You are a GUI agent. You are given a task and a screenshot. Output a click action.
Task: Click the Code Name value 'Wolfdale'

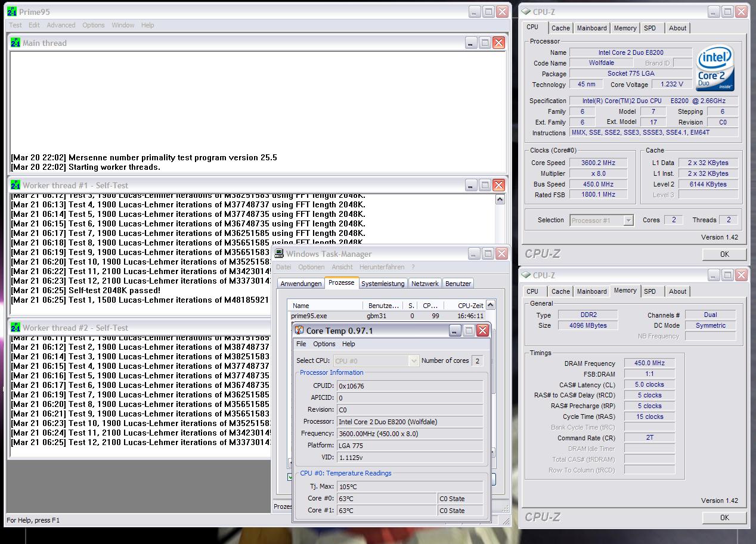click(x=601, y=63)
